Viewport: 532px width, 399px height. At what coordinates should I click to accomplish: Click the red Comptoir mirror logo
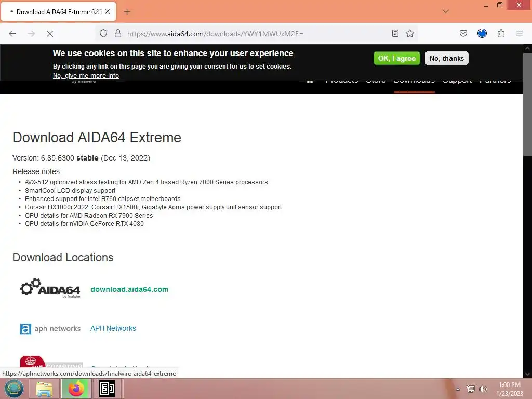[51, 362]
